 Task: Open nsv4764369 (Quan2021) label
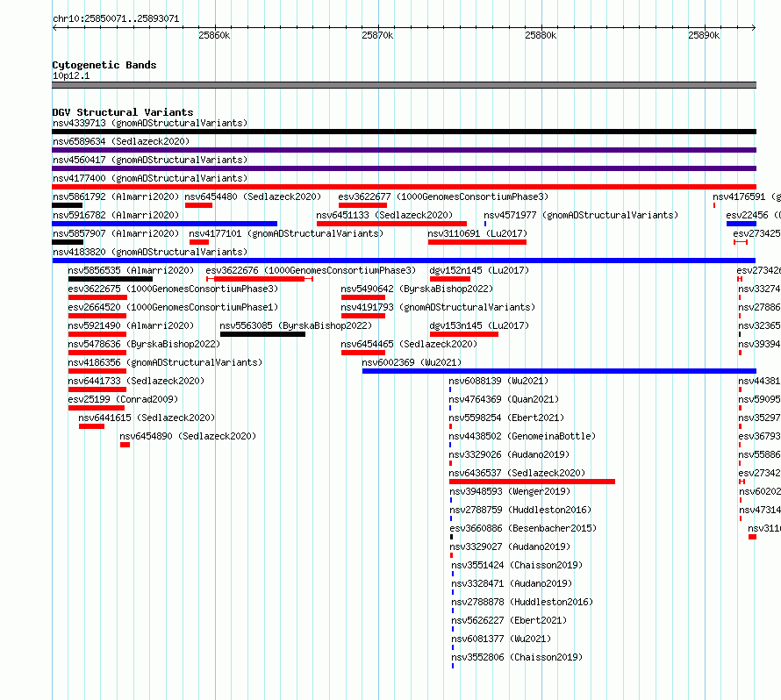pyautogui.click(x=504, y=399)
